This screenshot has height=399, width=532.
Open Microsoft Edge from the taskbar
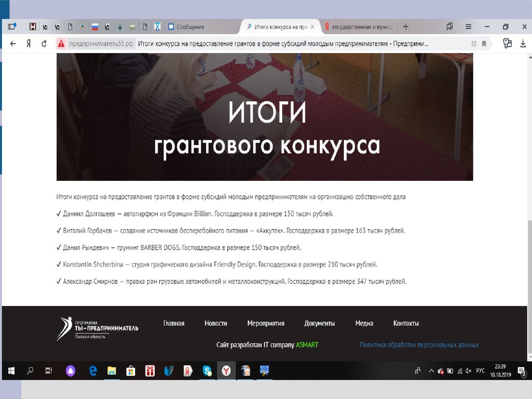pyautogui.click(x=94, y=370)
